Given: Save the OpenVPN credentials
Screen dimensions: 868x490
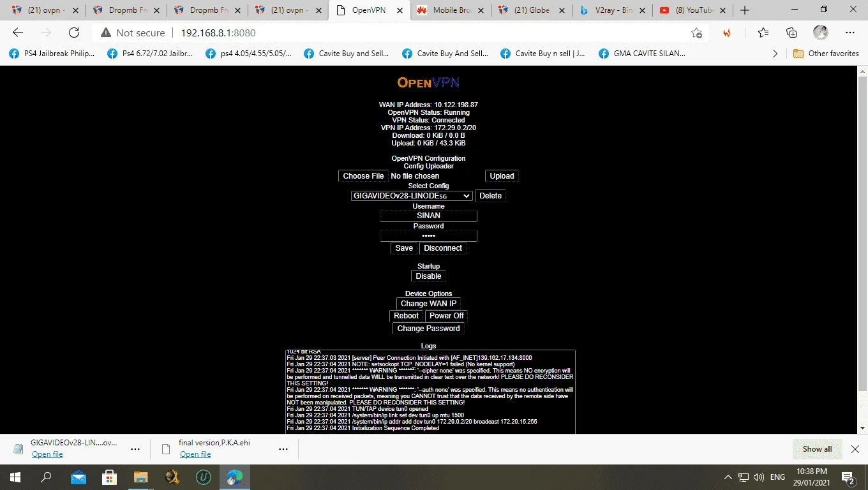Looking at the screenshot, I should tap(404, 248).
